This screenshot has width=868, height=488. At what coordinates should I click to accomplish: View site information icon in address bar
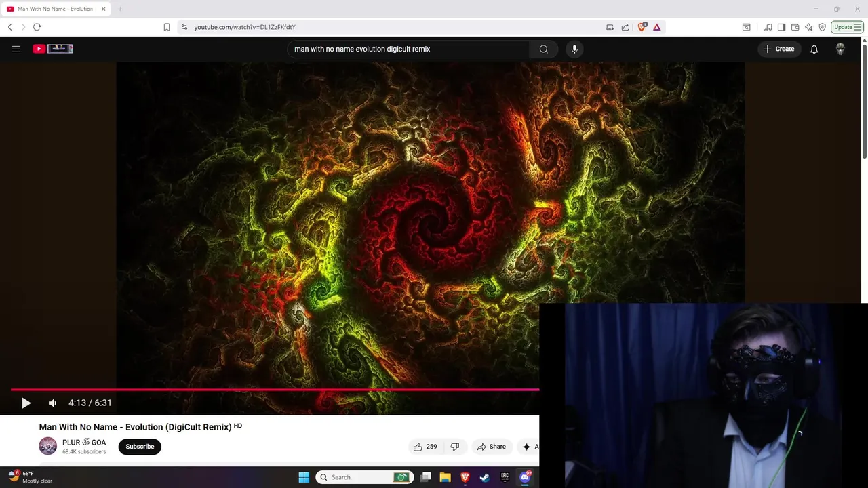[184, 27]
